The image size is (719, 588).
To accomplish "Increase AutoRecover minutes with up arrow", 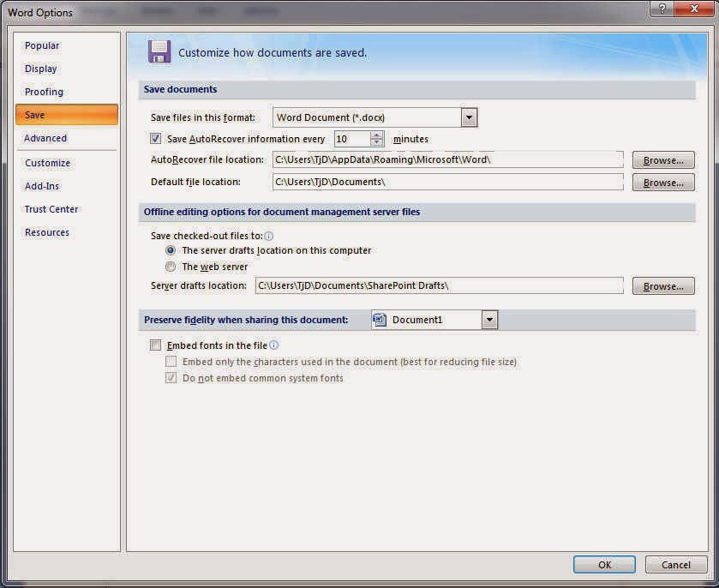I will (x=376, y=135).
